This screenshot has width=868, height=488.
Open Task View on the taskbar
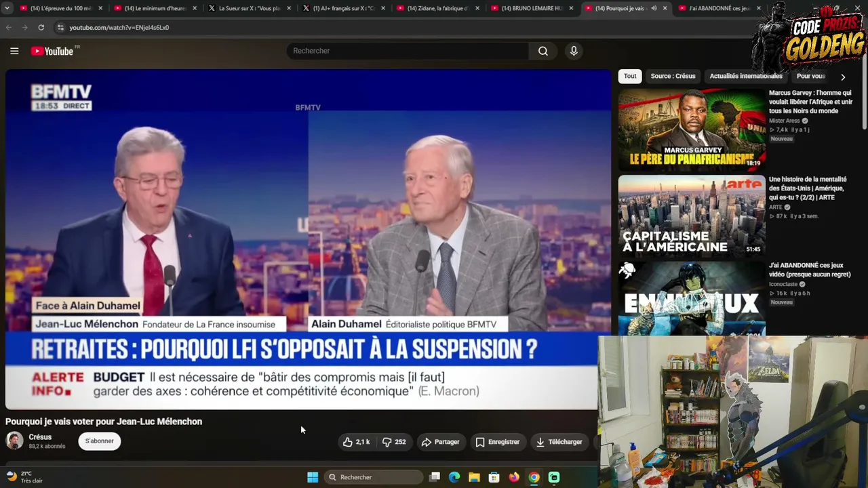pos(435,477)
